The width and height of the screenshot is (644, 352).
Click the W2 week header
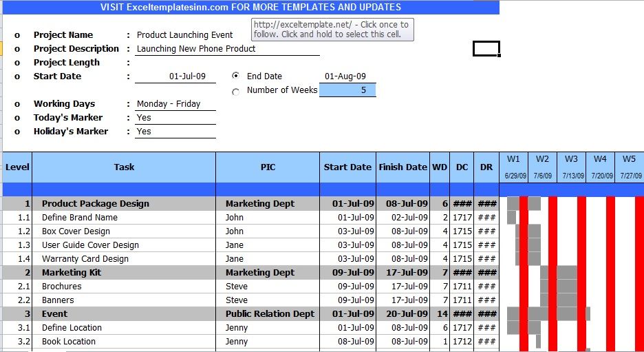(543, 167)
